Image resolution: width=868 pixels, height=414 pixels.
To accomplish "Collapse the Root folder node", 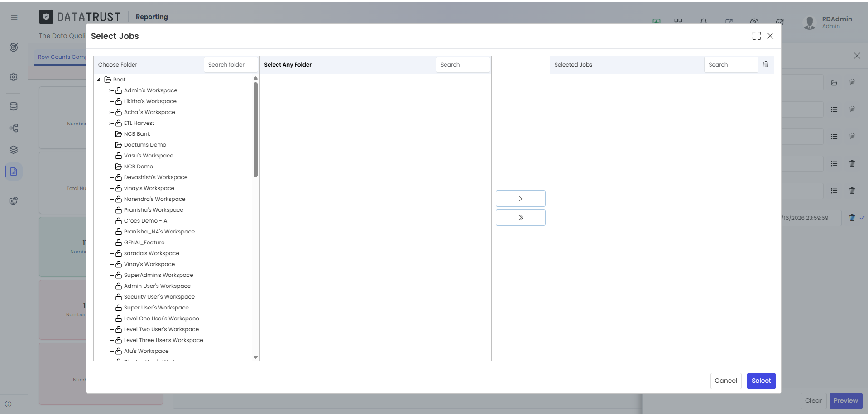I will coord(99,79).
